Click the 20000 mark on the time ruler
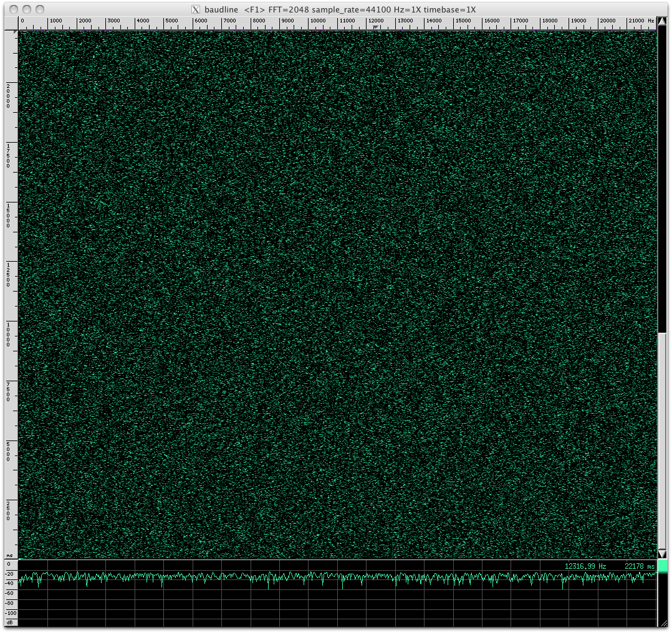This screenshot has width=672, height=633. (x=8, y=96)
